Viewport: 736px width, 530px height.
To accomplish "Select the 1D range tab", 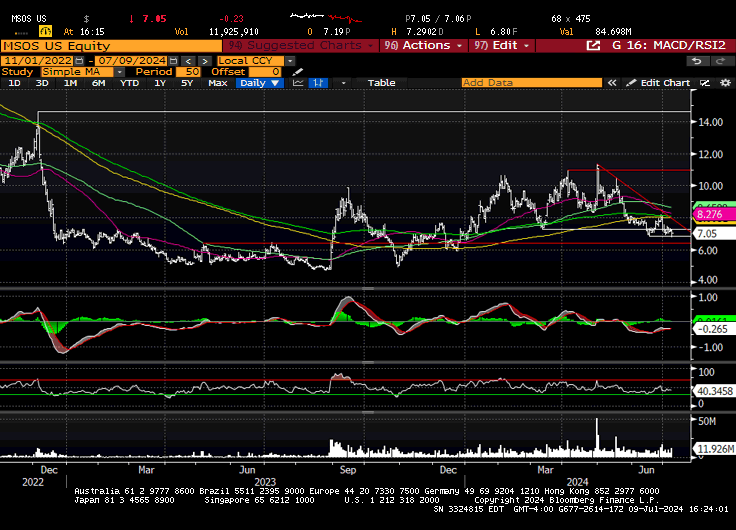I will 15,83.
